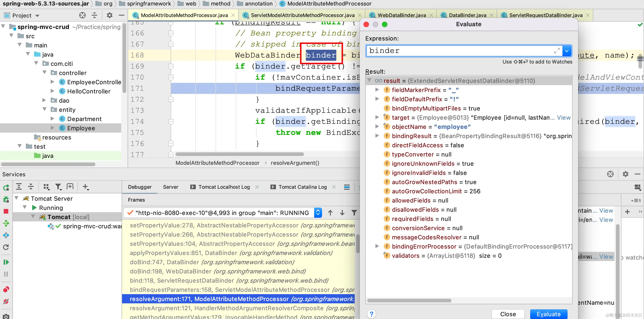Toggle the code fold marker on line 169
Screen dimensions: 644x319
point(171,66)
